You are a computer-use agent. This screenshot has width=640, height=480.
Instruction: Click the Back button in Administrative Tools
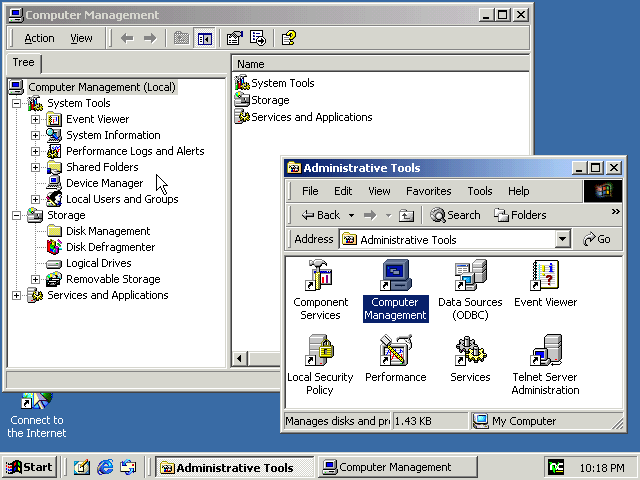click(320, 215)
